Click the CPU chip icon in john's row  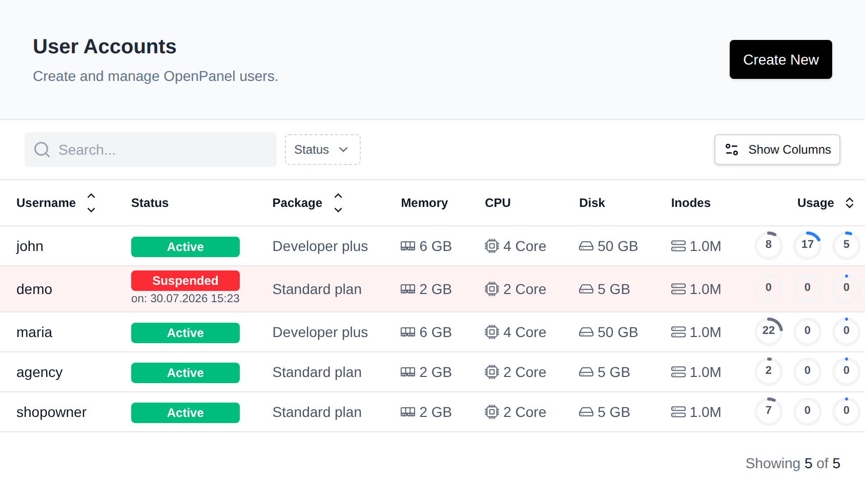click(x=492, y=246)
